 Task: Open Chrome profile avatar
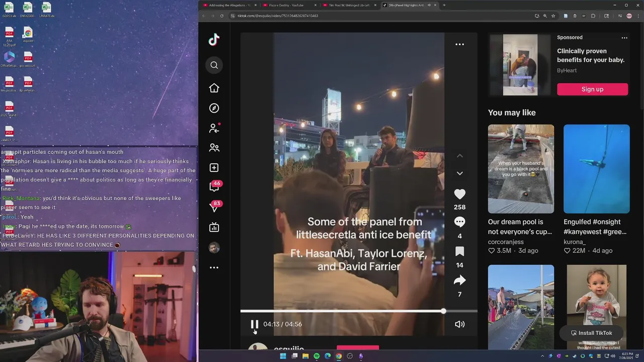pyautogui.click(x=629, y=16)
